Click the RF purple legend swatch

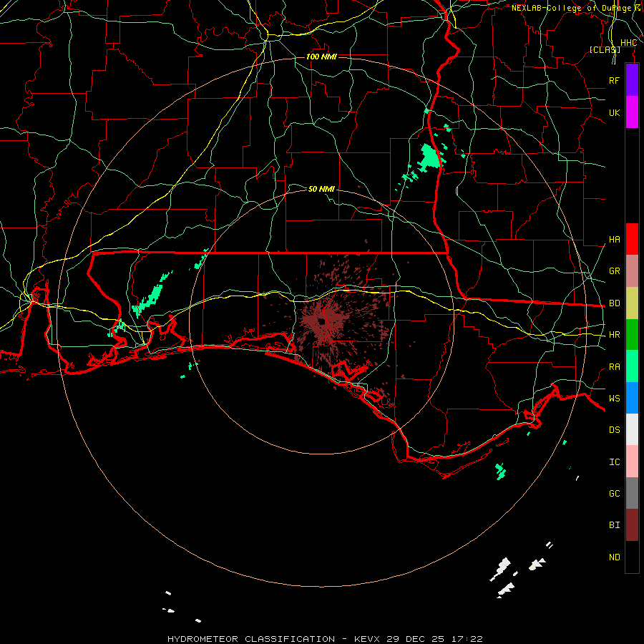coord(632,80)
